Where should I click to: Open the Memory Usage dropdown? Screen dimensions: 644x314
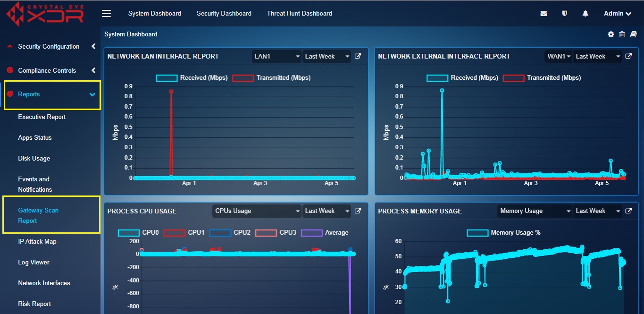pyautogui.click(x=535, y=211)
